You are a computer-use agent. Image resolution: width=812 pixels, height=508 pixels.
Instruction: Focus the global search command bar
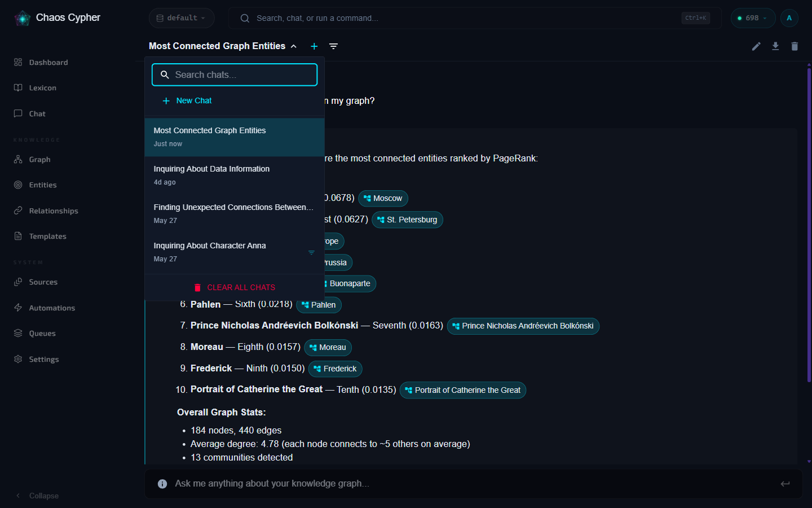[475, 18]
